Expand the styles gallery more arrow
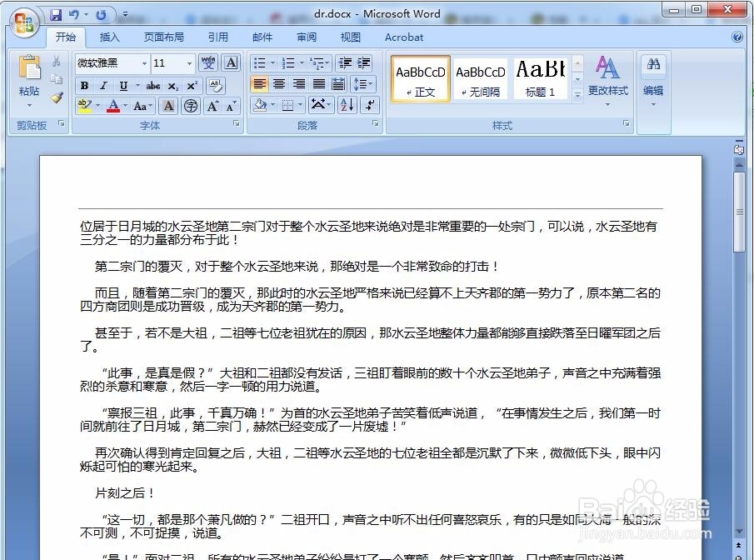 [578, 95]
